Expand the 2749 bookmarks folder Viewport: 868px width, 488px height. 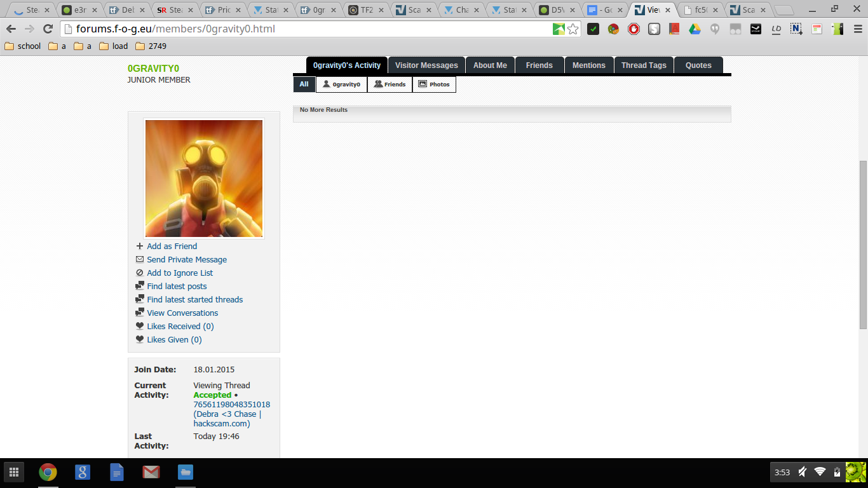point(151,46)
